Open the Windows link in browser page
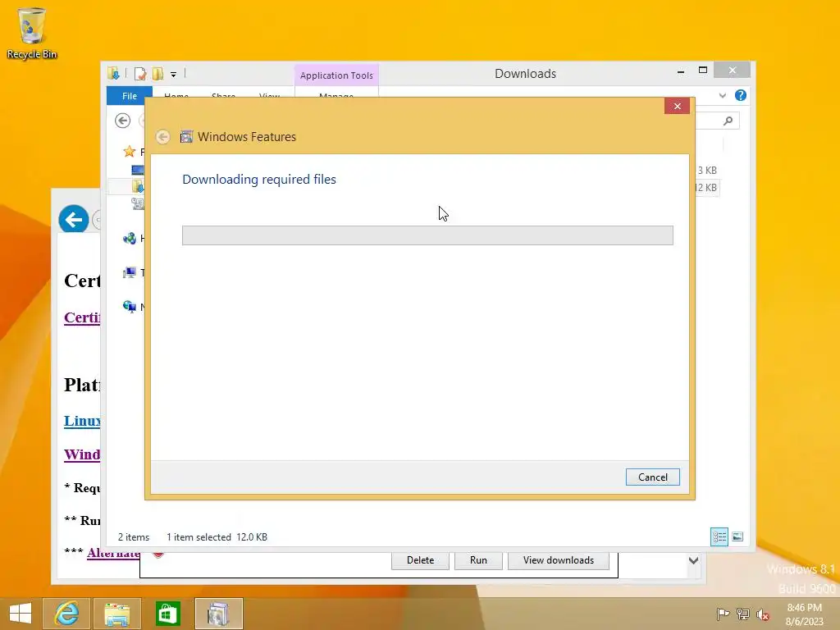The width and height of the screenshot is (840, 630). [82, 454]
